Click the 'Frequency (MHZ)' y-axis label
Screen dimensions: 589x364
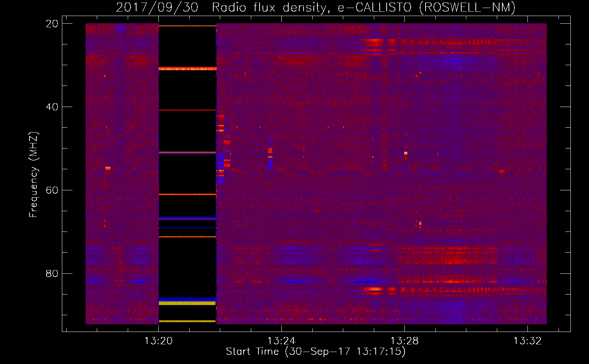click(x=33, y=175)
